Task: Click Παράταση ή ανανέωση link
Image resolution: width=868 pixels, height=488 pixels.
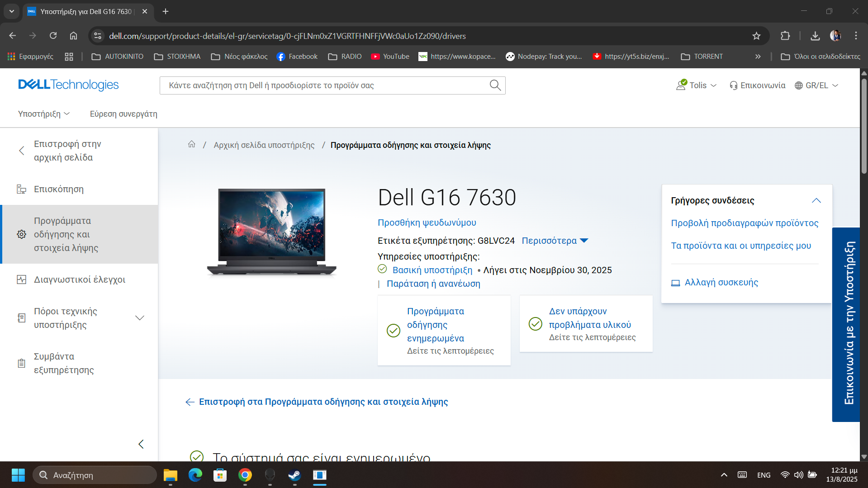Action: [x=433, y=284]
